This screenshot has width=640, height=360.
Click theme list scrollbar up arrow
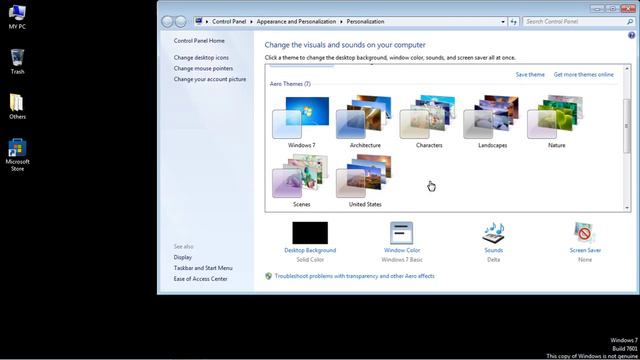point(627,69)
